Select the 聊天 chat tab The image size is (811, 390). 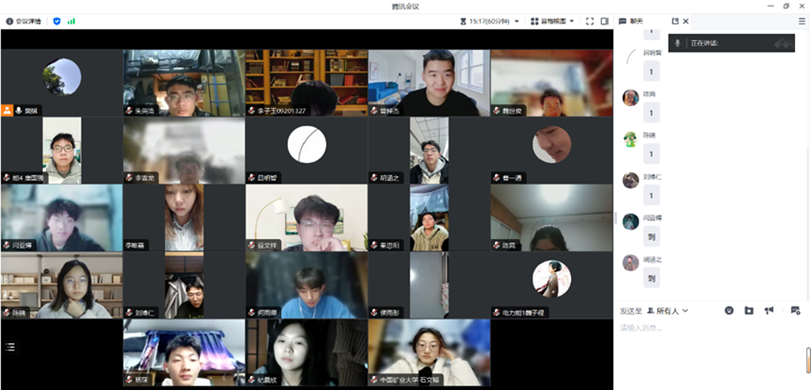pyautogui.click(x=631, y=21)
